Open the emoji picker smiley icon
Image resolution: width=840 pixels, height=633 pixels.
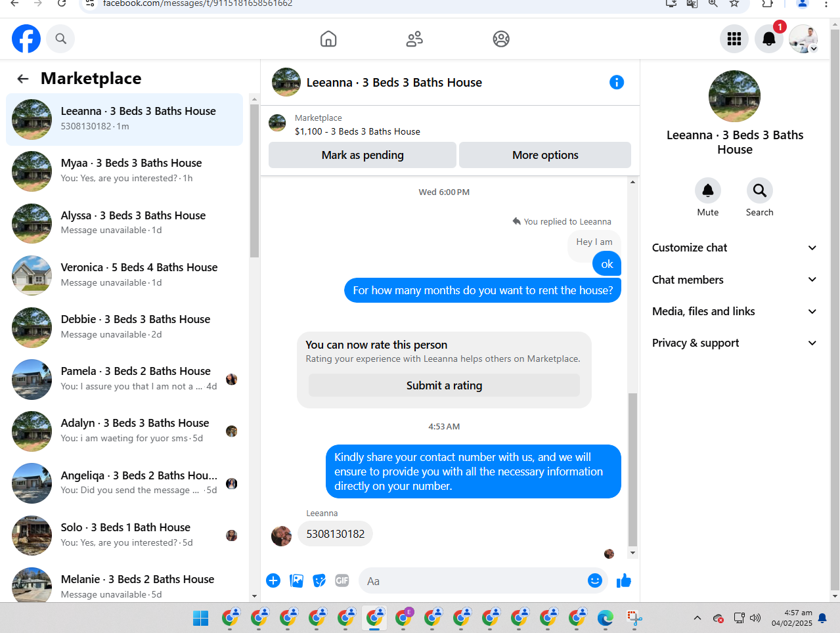pyautogui.click(x=595, y=580)
